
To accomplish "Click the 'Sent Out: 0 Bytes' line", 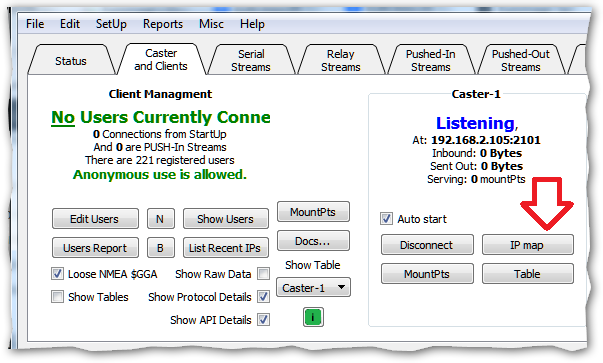I will click(476, 166).
